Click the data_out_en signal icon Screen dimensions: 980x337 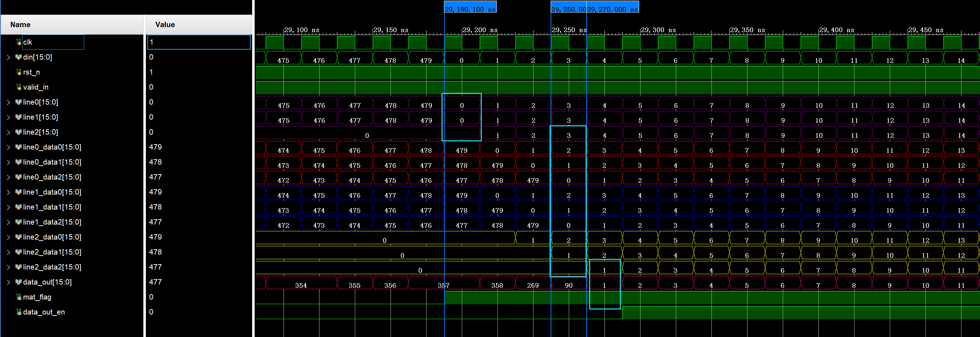pyautogui.click(x=18, y=312)
